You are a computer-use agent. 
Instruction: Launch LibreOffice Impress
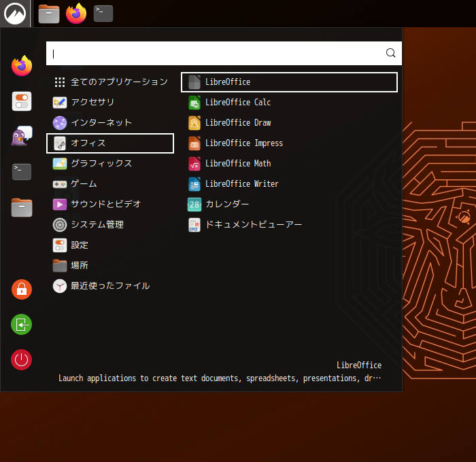coord(289,143)
